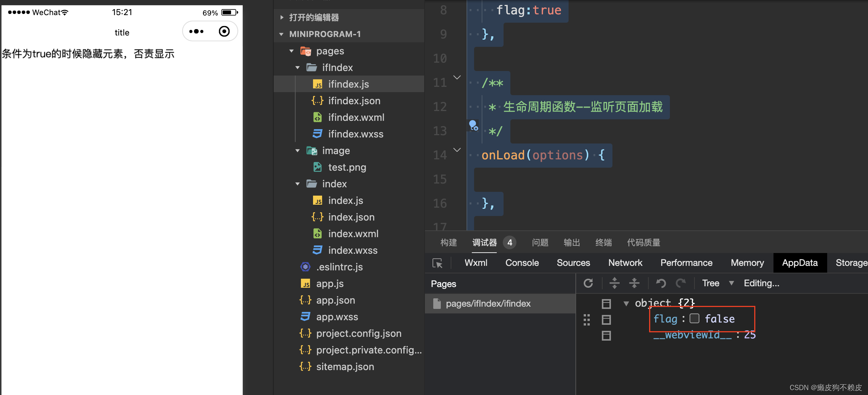Click the capsule close/home circle button

225,31
